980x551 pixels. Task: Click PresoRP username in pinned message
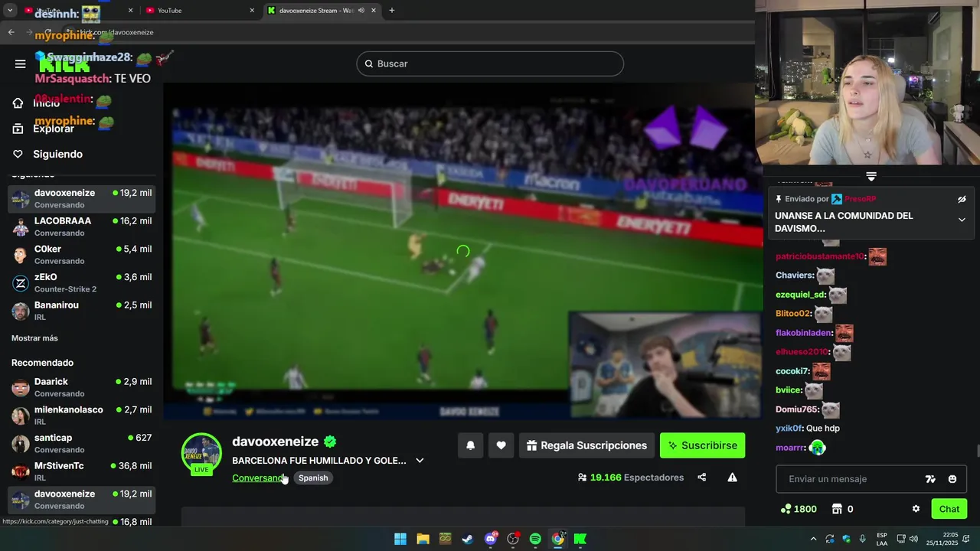[x=859, y=199]
